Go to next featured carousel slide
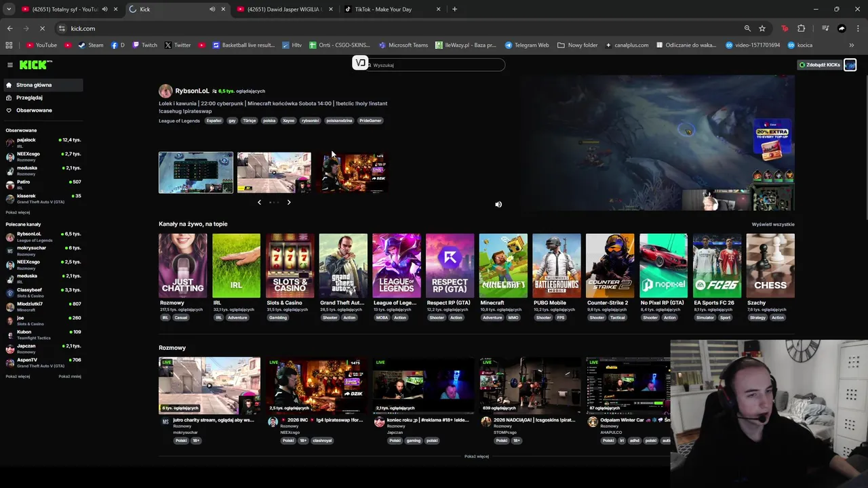This screenshot has width=868, height=488. [289, 202]
